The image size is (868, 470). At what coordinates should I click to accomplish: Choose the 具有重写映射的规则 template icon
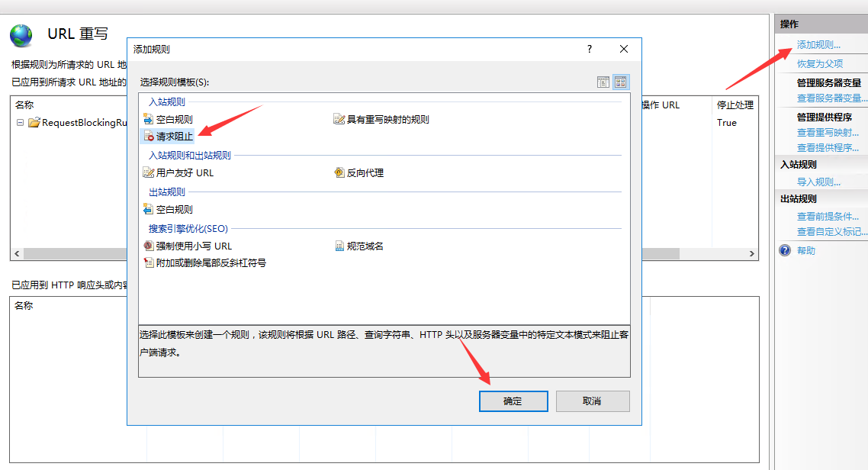point(339,120)
